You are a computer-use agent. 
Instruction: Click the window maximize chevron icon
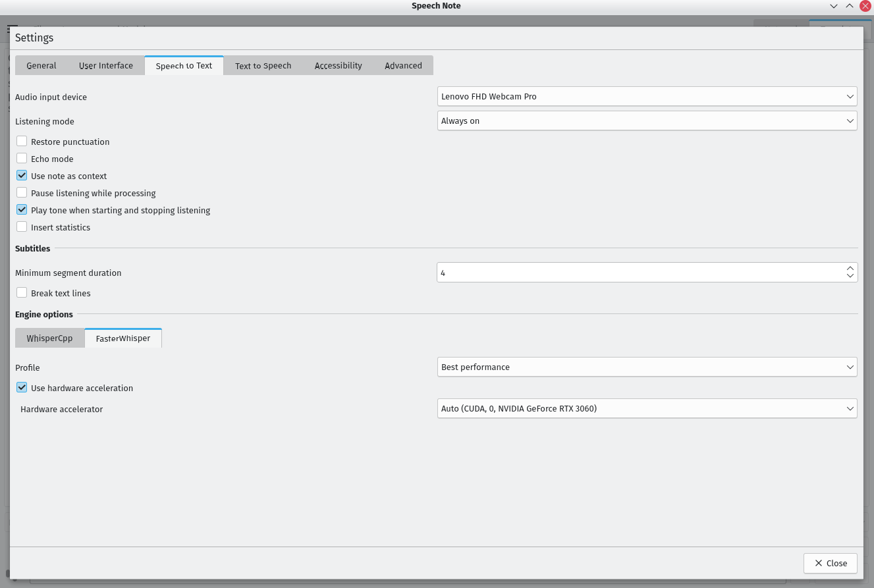(x=850, y=6)
